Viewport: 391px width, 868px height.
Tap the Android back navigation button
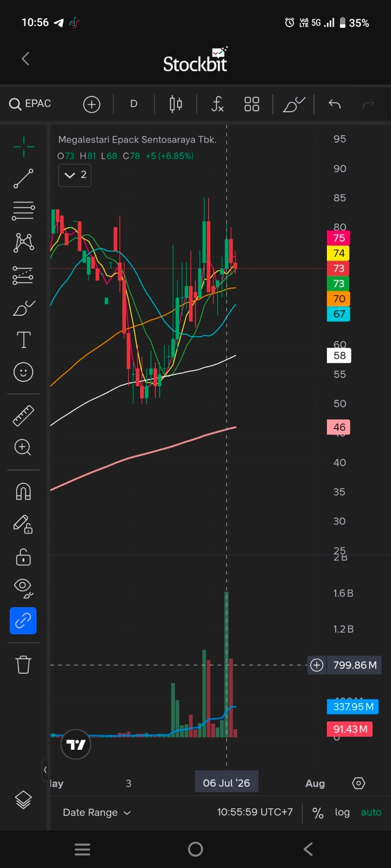tap(308, 850)
